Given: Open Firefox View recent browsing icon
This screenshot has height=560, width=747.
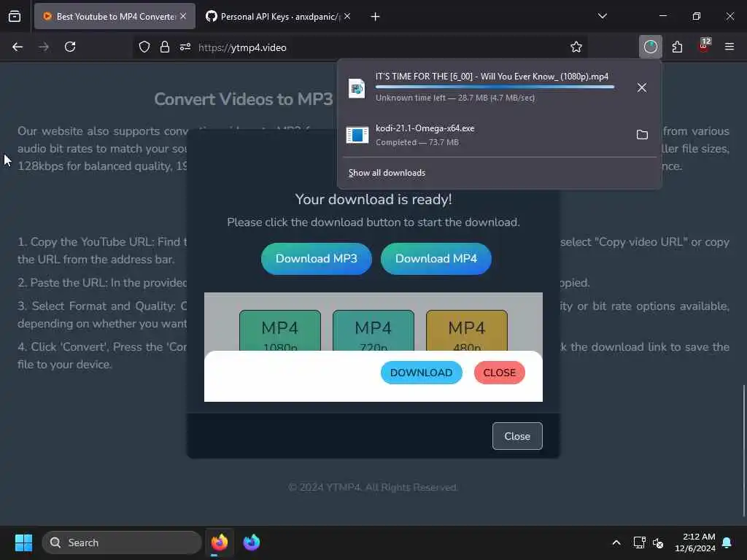Looking at the screenshot, I should pyautogui.click(x=15, y=16).
